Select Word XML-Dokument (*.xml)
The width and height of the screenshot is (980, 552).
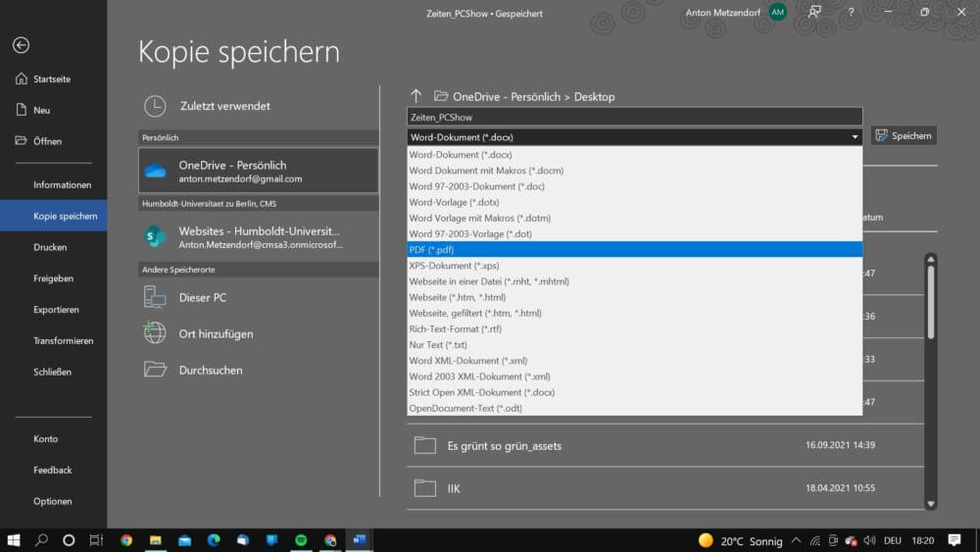point(634,361)
